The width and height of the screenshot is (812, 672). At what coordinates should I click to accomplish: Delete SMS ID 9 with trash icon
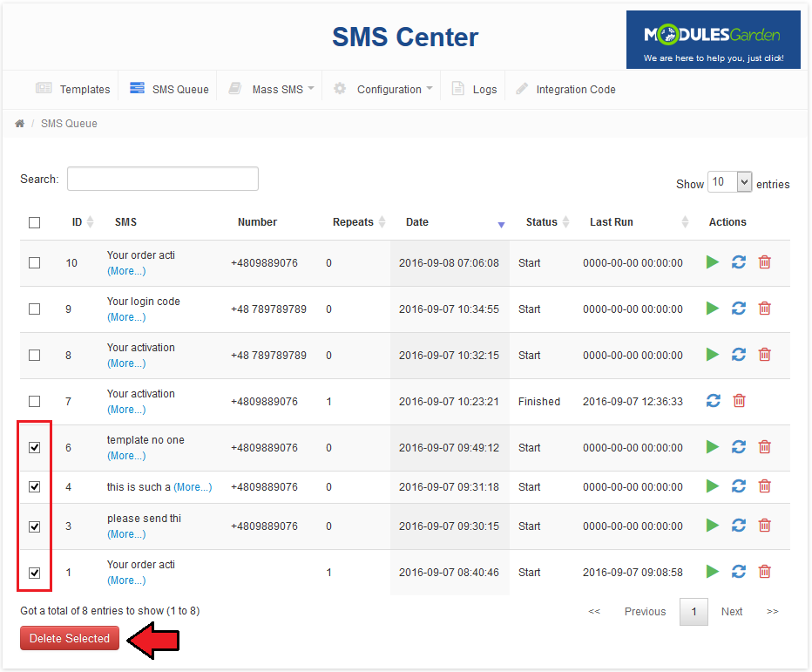pyautogui.click(x=764, y=309)
